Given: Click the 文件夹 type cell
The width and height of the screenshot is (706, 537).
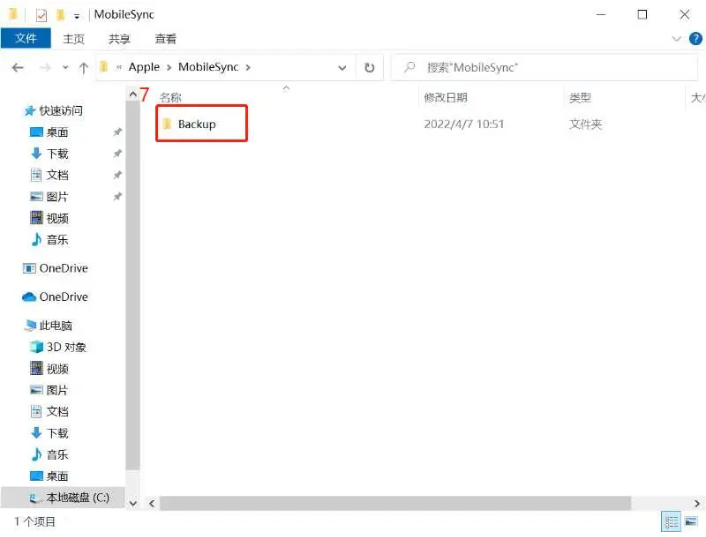Looking at the screenshot, I should click(x=585, y=124).
